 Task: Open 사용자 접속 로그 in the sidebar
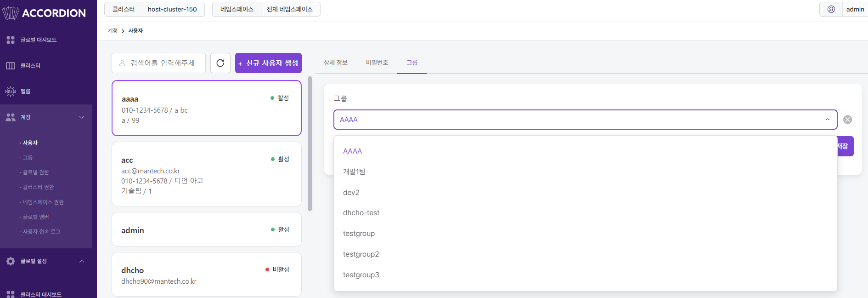tap(42, 232)
